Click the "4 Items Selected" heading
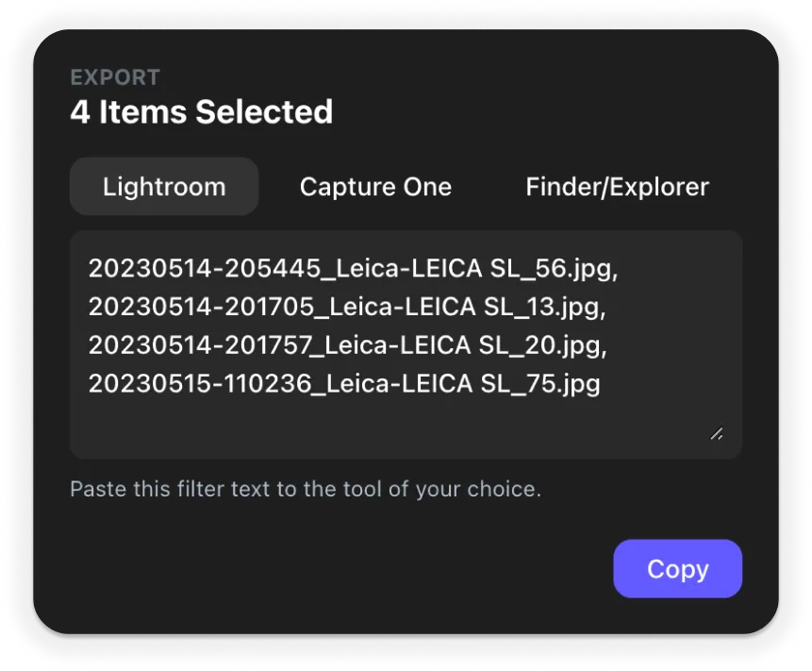Screen dimensions: 812x671 click(x=201, y=112)
